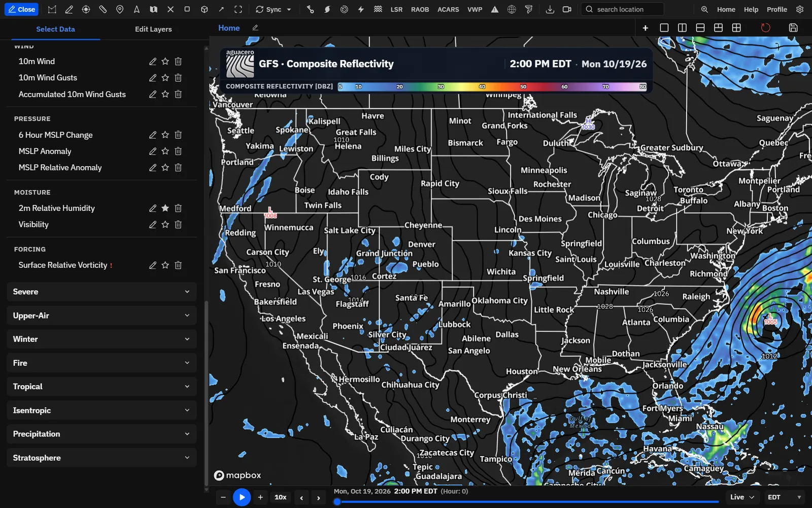Open the warning triangle alerts icon
This screenshot has height=508, width=812.
(495, 9)
